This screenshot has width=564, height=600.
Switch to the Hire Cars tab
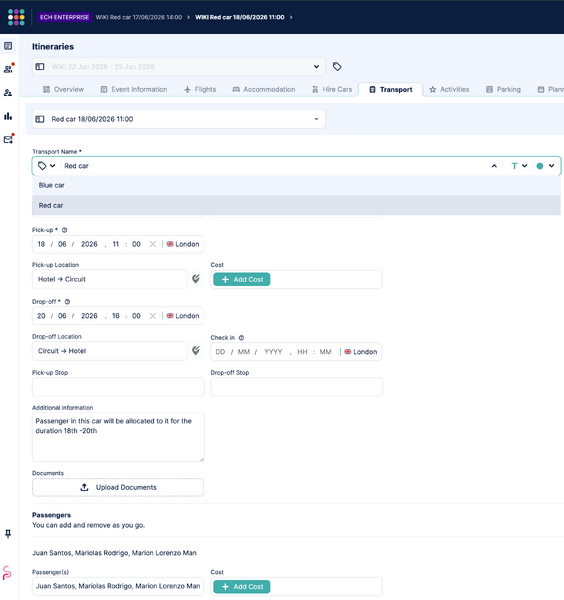click(x=332, y=89)
